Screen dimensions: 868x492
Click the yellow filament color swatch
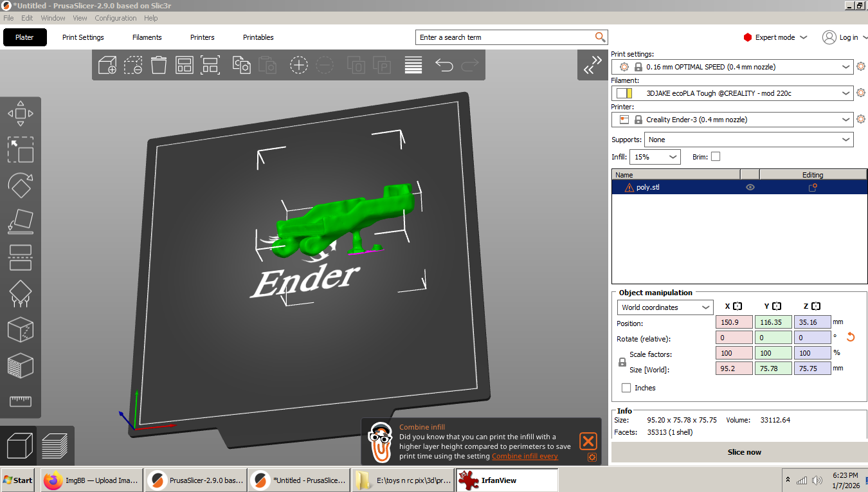pyautogui.click(x=629, y=93)
